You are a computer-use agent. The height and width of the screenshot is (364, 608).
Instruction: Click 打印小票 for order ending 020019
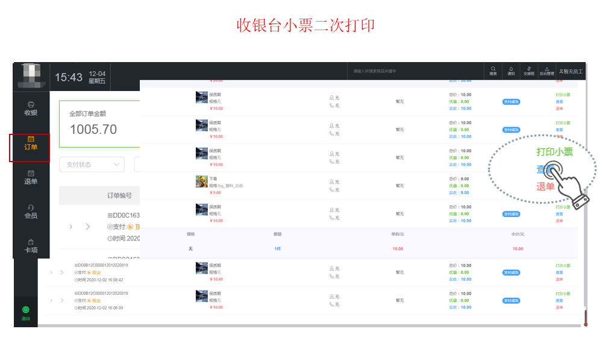563,266
